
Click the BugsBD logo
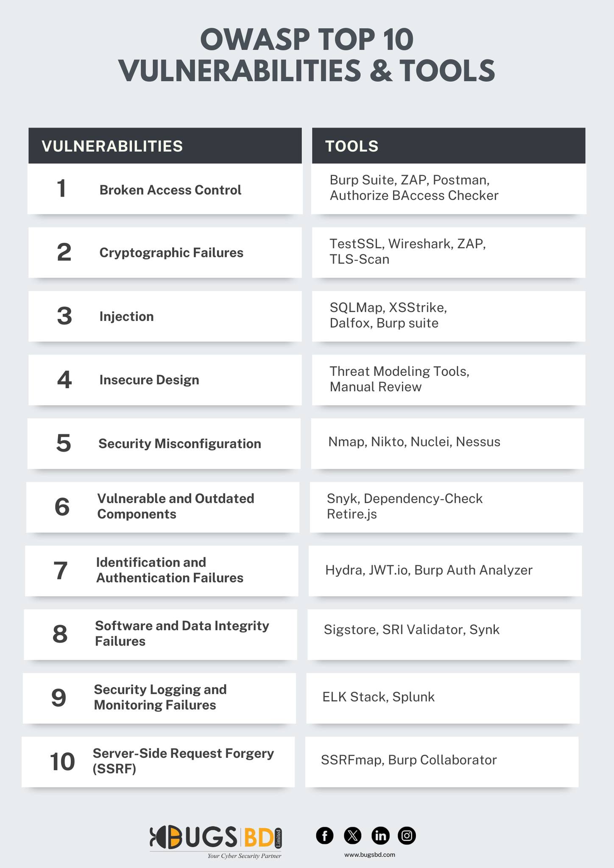click(x=216, y=842)
